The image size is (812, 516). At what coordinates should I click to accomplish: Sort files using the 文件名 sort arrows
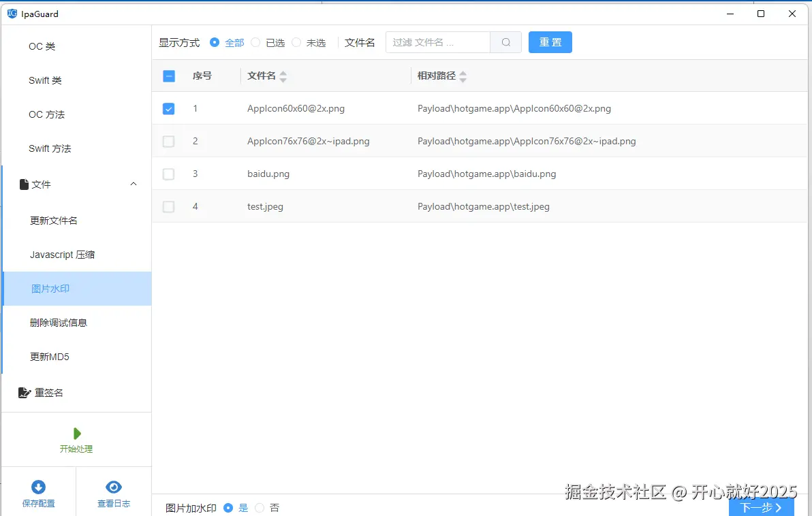(283, 76)
